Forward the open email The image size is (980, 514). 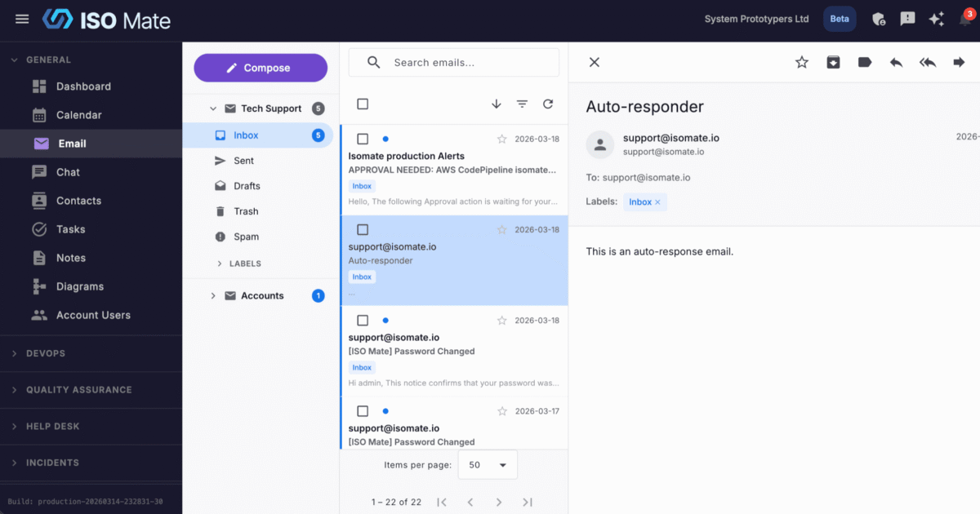click(958, 61)
